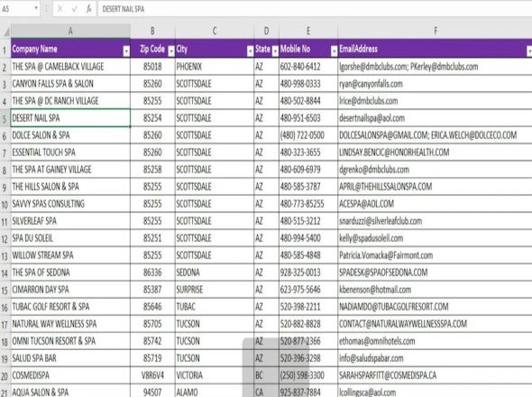
Task: Click cell DOLCE SALON & SPA
Action: click(x=70, y=135)
